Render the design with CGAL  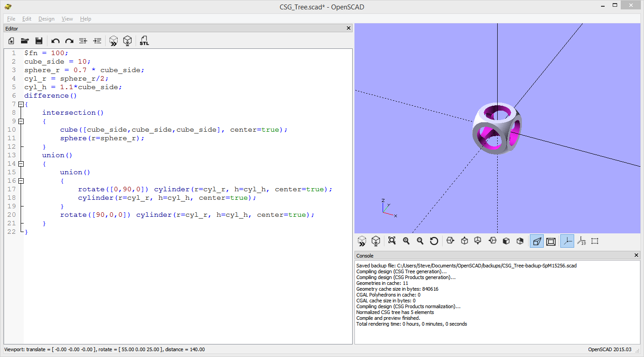pyautogui.click(x=128, y=40)
